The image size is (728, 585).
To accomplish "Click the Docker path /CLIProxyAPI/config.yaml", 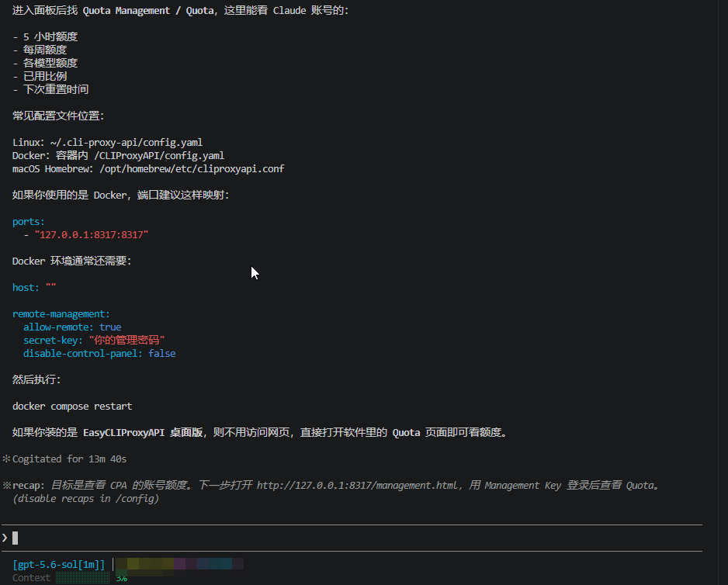I will coord(159,155).
